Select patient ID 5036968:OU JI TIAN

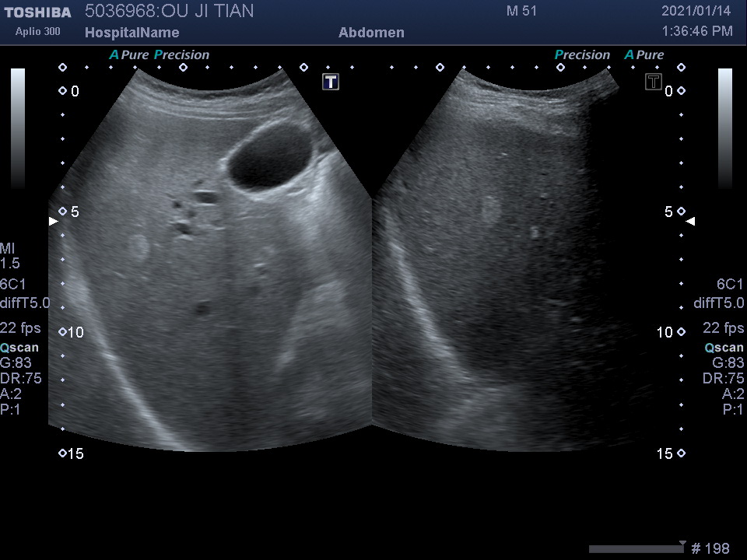(x=169, y=11)
